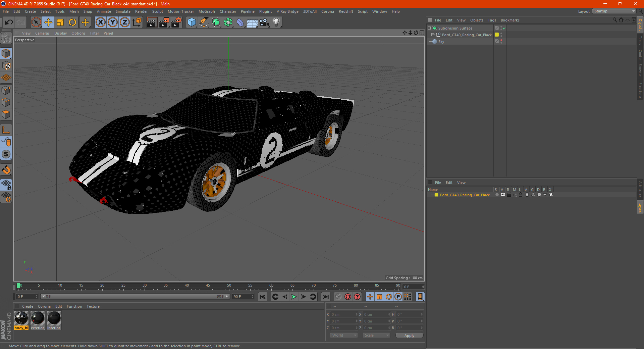
Task: Click the X position input field
Action: pos(344,314)
